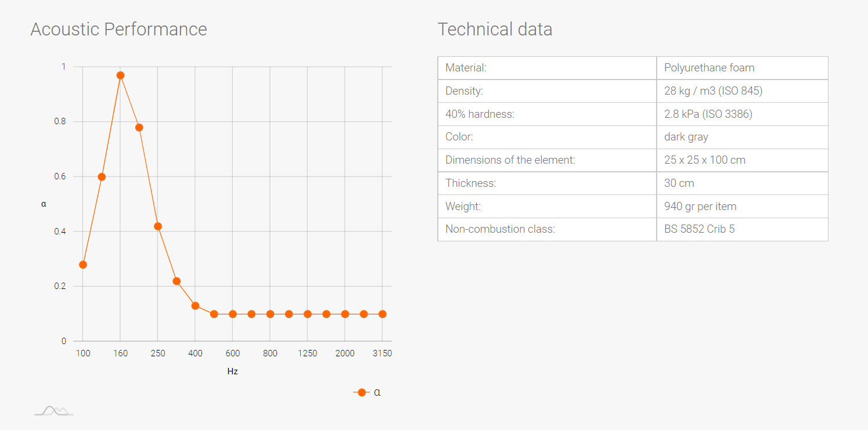Select the 940 gr per item cell
Screen dimensions: 868x430
point(742,206)
